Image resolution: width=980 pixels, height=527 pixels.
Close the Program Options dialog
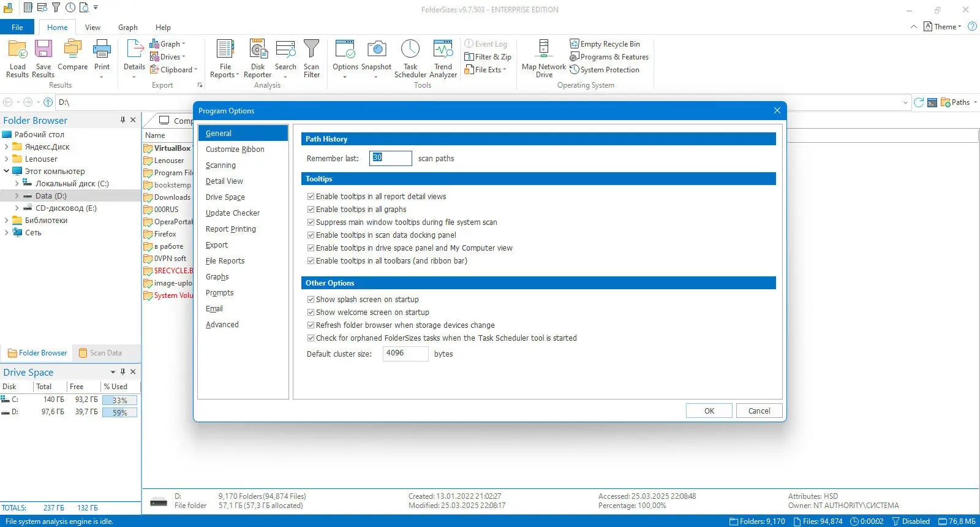pyautogui.click(x=777, y=110)
